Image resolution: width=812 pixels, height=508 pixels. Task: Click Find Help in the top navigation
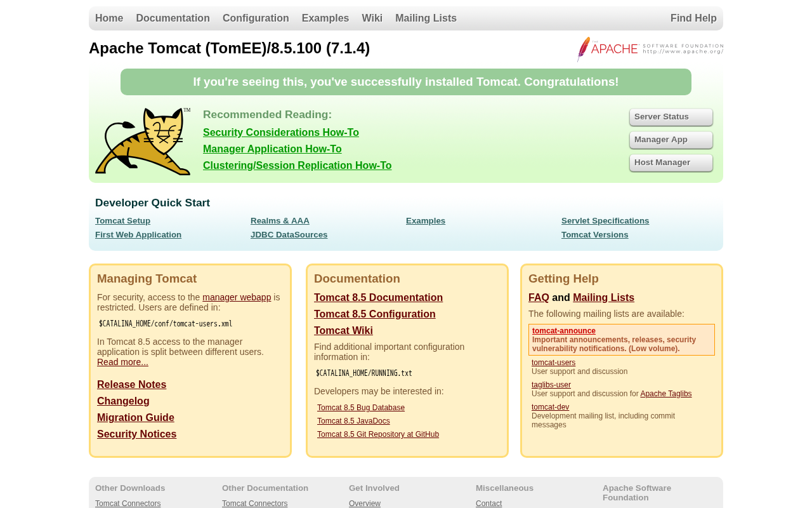pos(693,18)
